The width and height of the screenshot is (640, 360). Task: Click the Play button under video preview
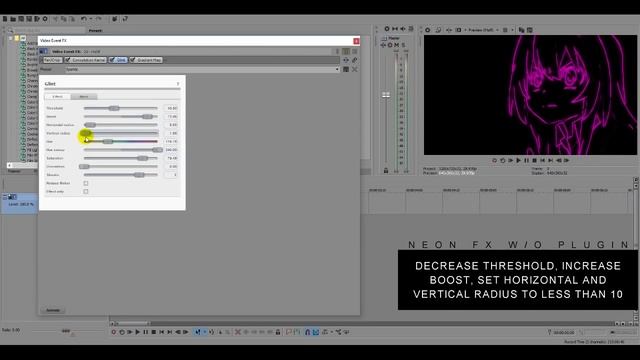tap(518, 160)
